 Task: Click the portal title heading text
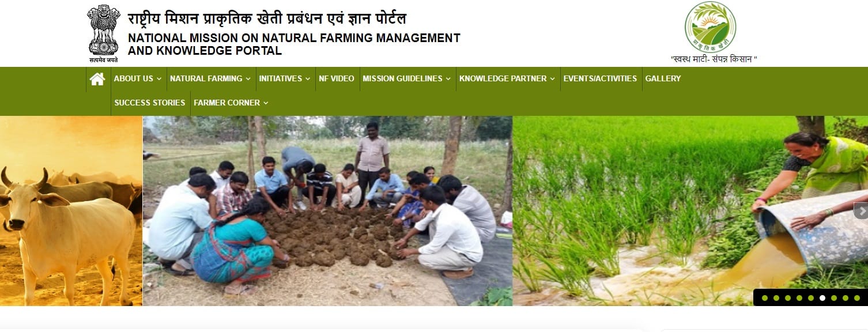(294, 33)
